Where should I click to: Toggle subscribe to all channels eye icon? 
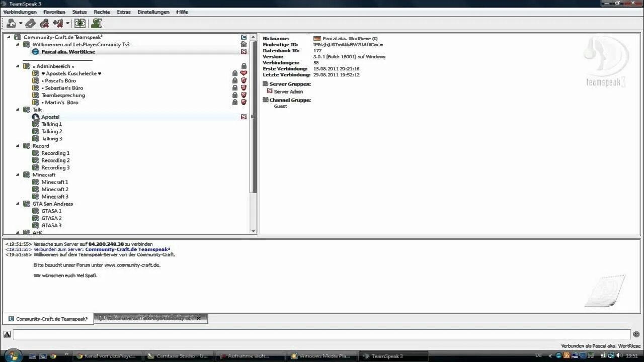(x=80, y=23)
